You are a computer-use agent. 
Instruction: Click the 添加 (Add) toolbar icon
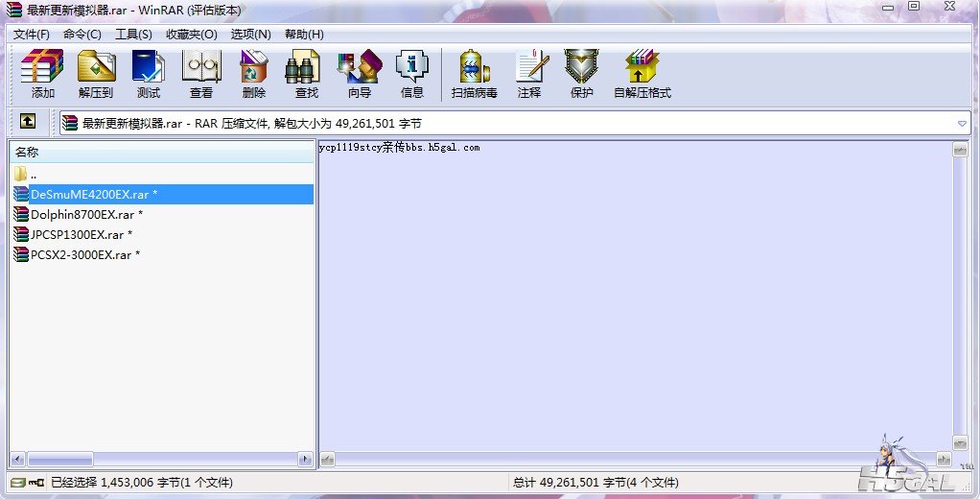click(42, 67)
